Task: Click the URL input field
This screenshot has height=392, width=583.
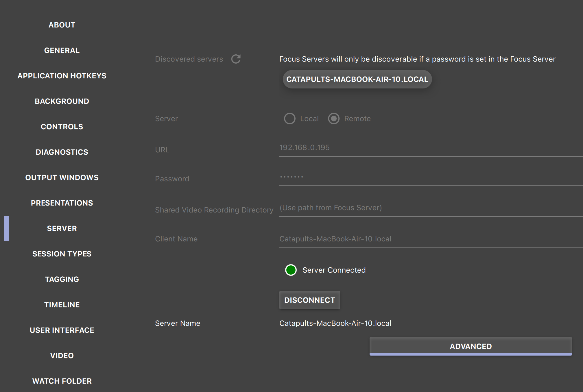Action: coord(405,148)
